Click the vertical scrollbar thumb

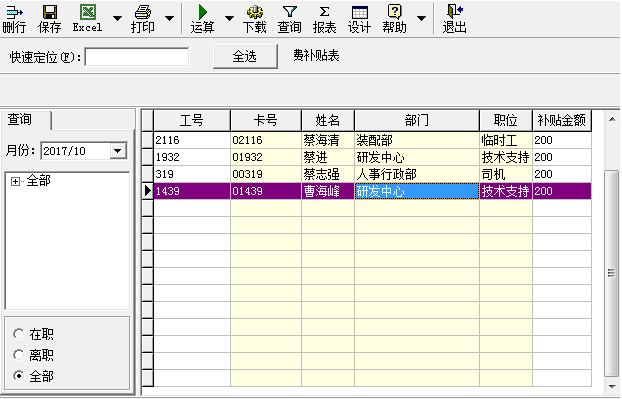pos(612,273)
